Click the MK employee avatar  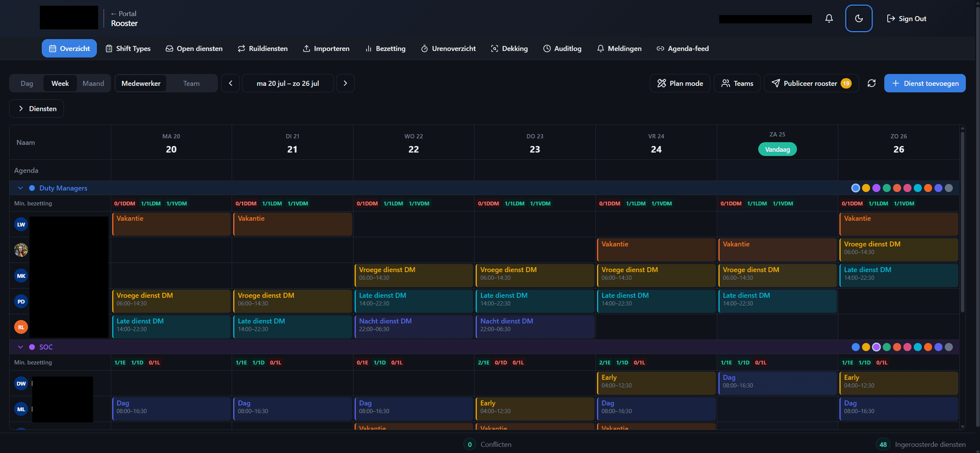[x=21, y=276]
